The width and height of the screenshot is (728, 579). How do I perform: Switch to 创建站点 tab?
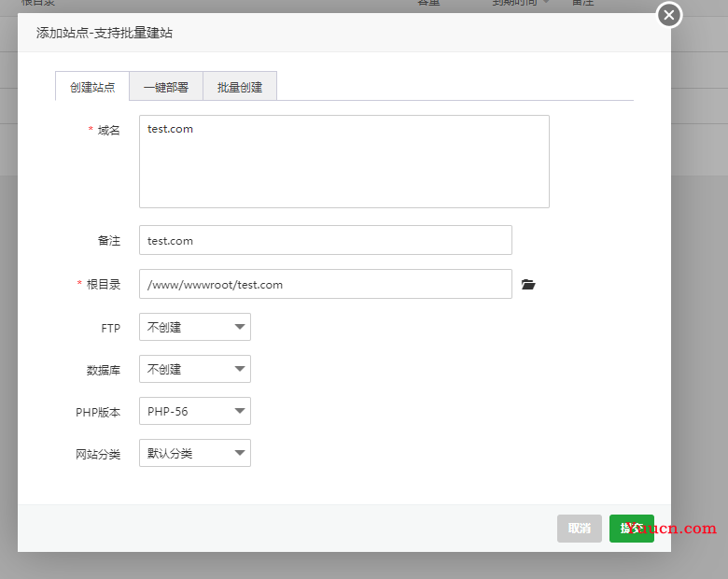coord(92,87)
